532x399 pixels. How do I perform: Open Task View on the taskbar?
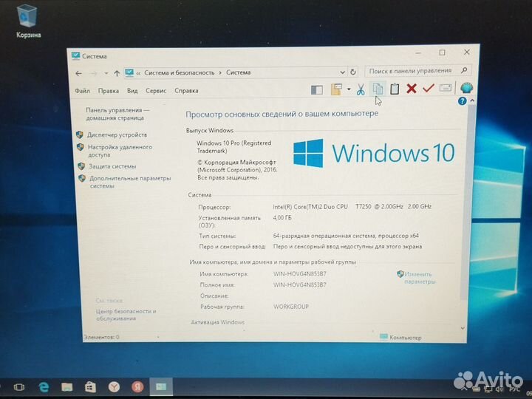point(19,387)
